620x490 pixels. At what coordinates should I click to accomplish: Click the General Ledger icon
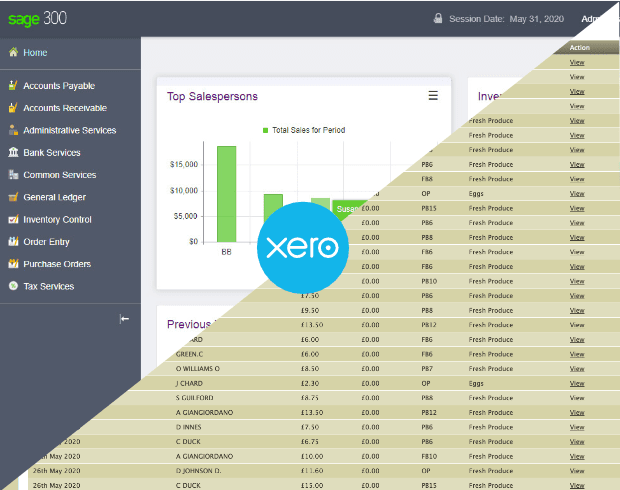tap(13, 197)
